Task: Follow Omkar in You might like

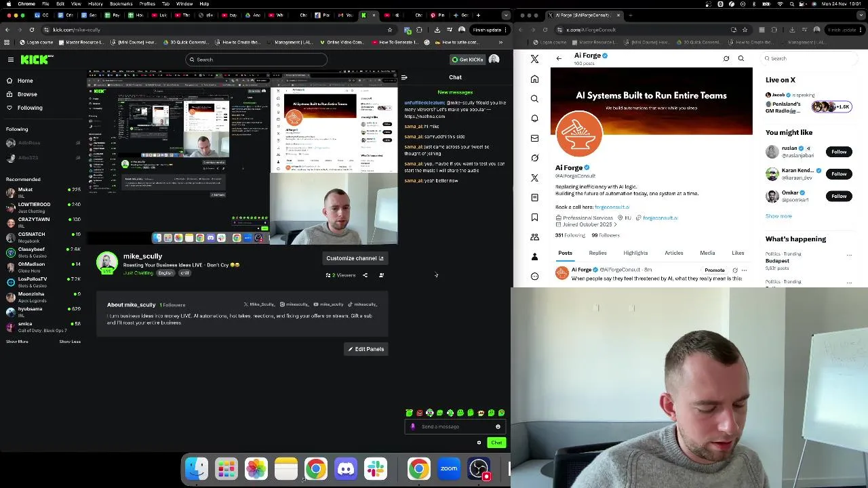Action: click(839, 197)
